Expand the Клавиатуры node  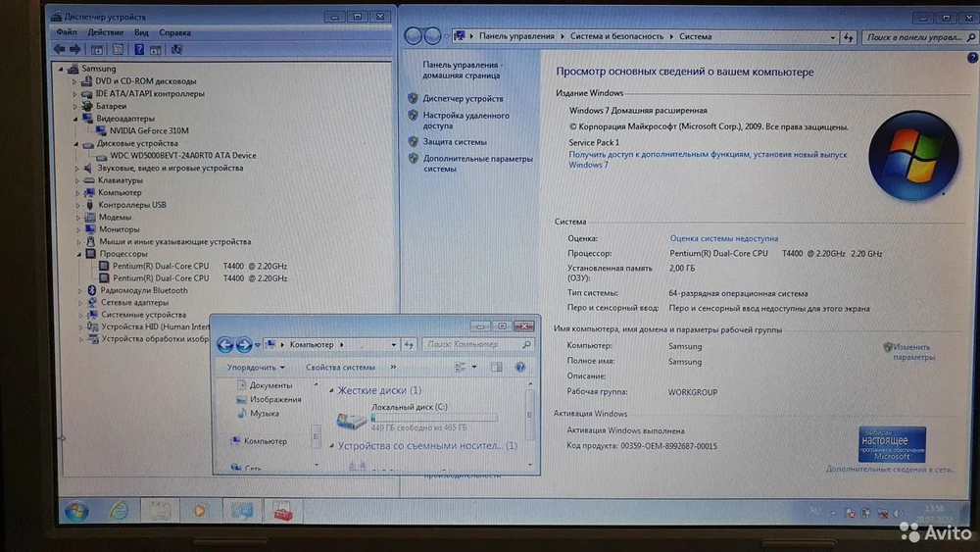[x=76, y=180]
